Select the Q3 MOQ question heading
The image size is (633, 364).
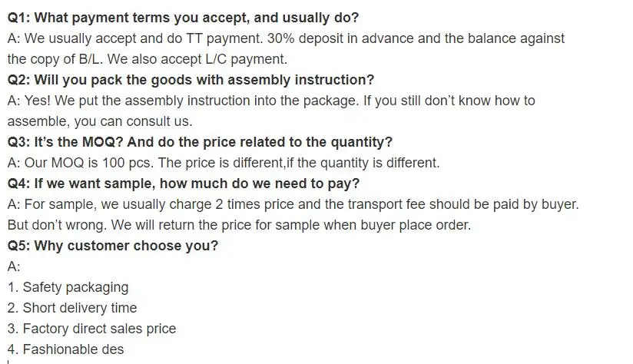(200, 141)
